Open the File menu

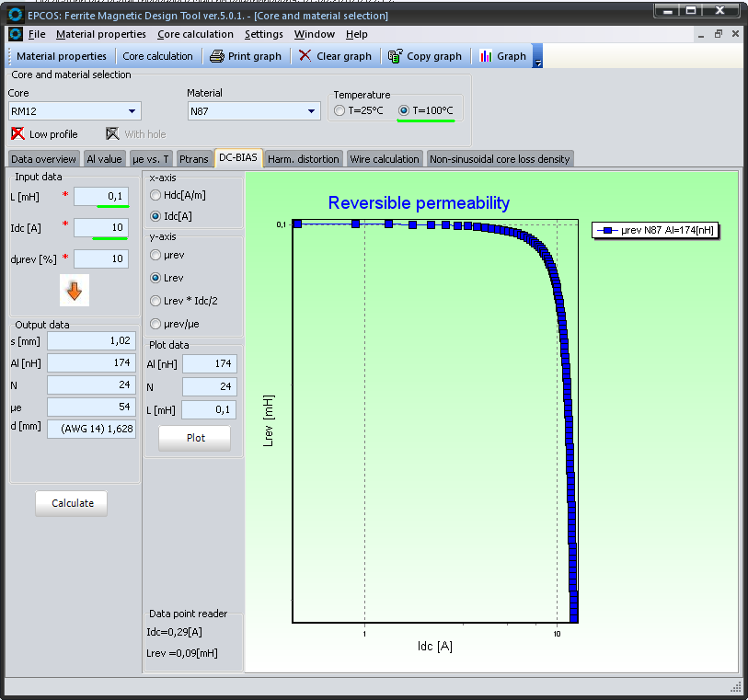[x=37, y=34]
